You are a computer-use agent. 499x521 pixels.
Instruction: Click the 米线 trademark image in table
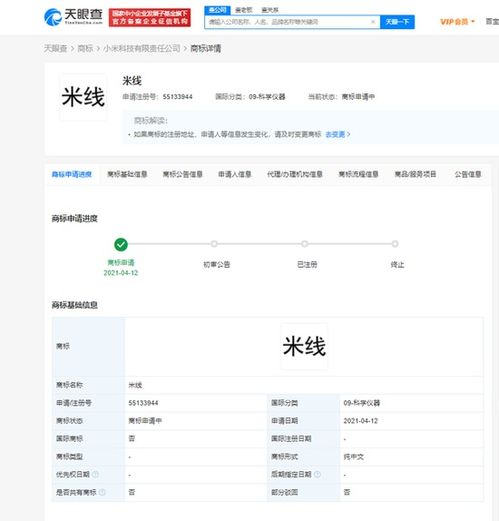click(x=304, y=346)
